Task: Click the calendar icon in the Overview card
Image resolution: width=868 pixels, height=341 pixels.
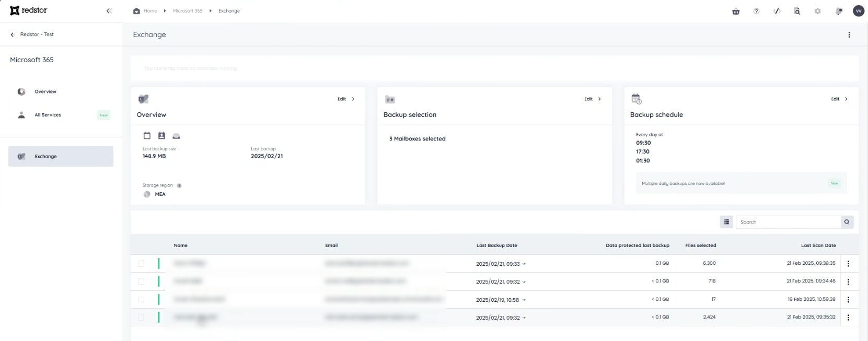Action: tap(147, 136)
